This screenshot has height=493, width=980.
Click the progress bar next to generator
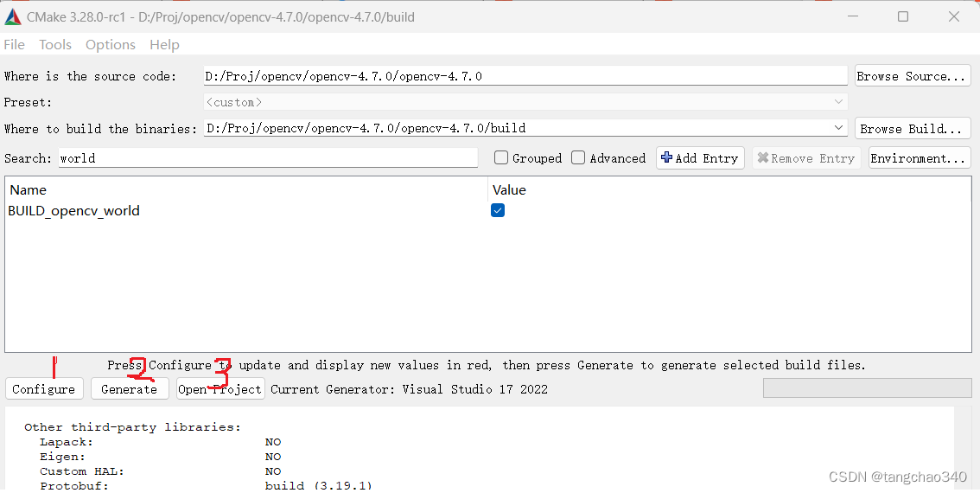click(x=867, y=387)
